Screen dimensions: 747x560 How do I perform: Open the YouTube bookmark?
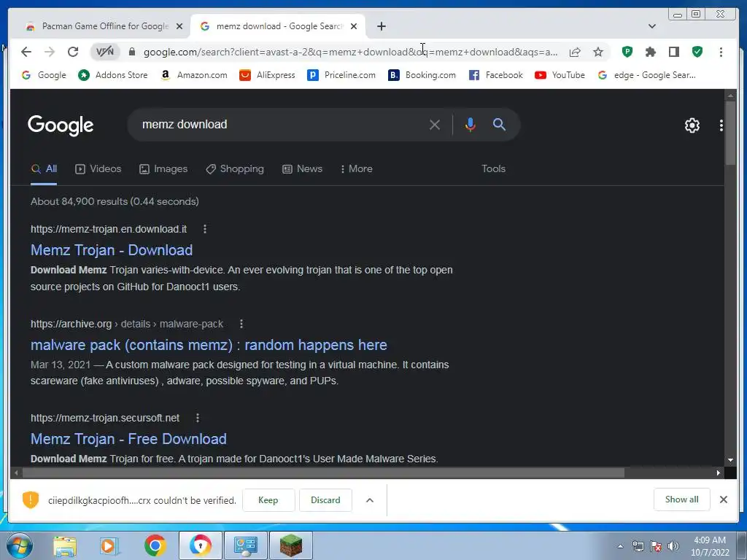(x=560, y=75)
